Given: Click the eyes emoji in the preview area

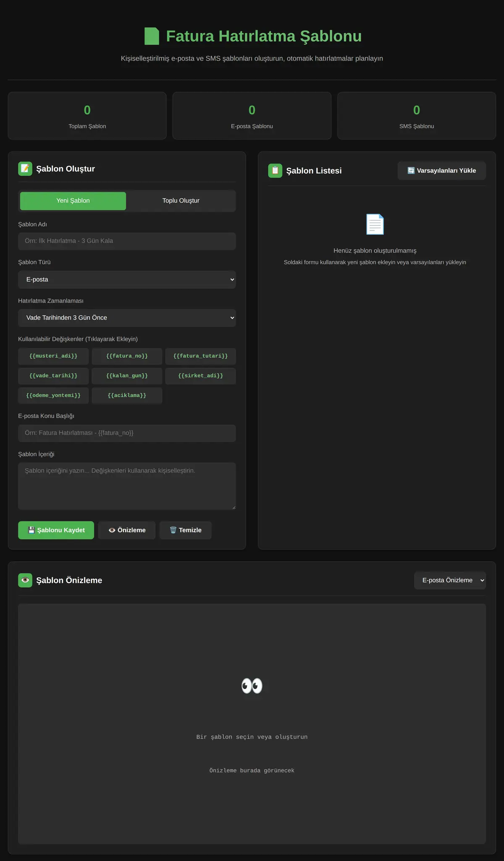Looking at the screenshot, I should pos(252,686).
